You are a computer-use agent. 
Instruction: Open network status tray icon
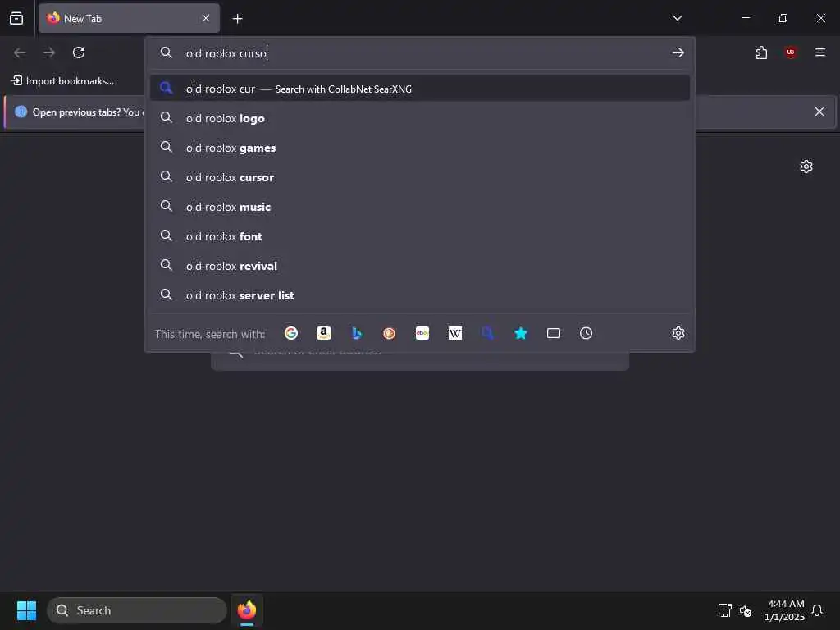click(724, 610)
